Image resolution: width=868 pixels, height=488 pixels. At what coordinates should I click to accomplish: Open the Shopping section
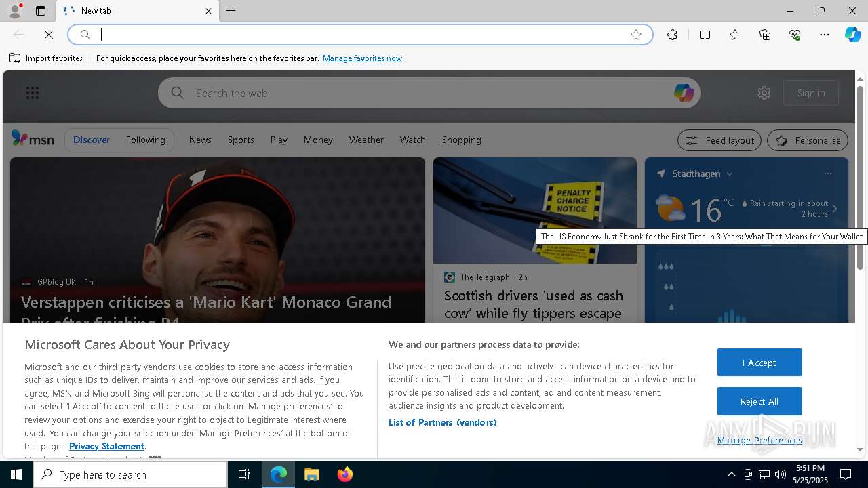point(461,140)
